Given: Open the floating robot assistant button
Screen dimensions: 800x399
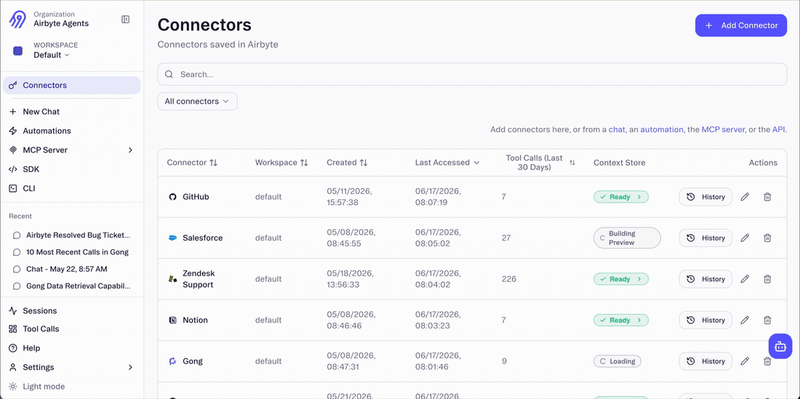Looking at the screenshot, I should click(780, 346).
